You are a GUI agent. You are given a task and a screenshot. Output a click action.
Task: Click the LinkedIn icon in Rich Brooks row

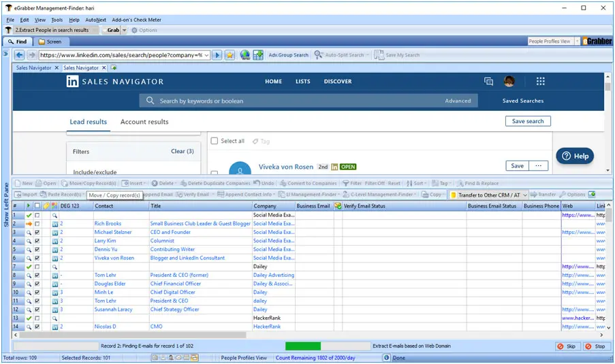coord(55,224)
